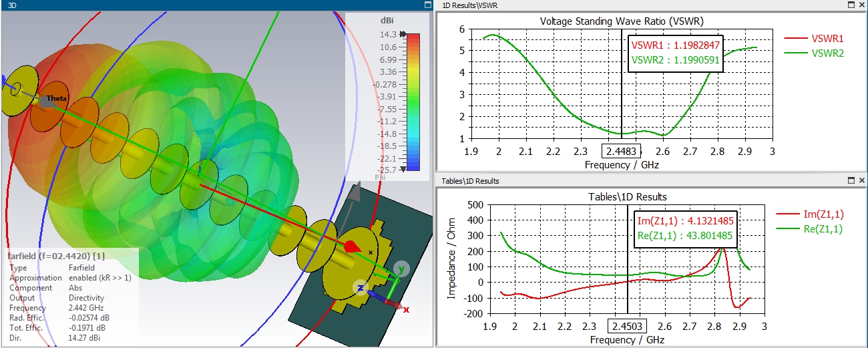The image size is (868, 348).
Task: Click the upper limit arrow on dBi color bar
Action: pos(403,34)
